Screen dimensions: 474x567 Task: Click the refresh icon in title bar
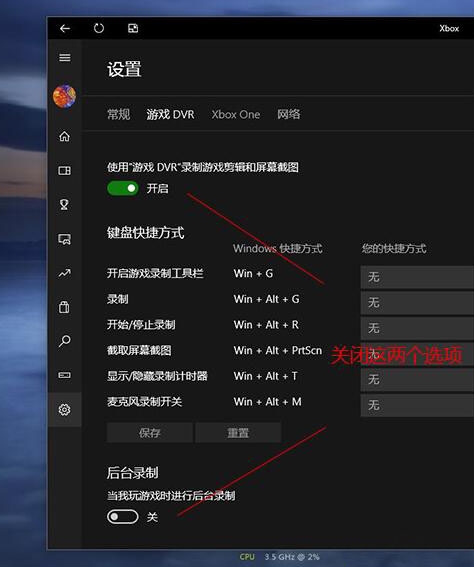99,28
